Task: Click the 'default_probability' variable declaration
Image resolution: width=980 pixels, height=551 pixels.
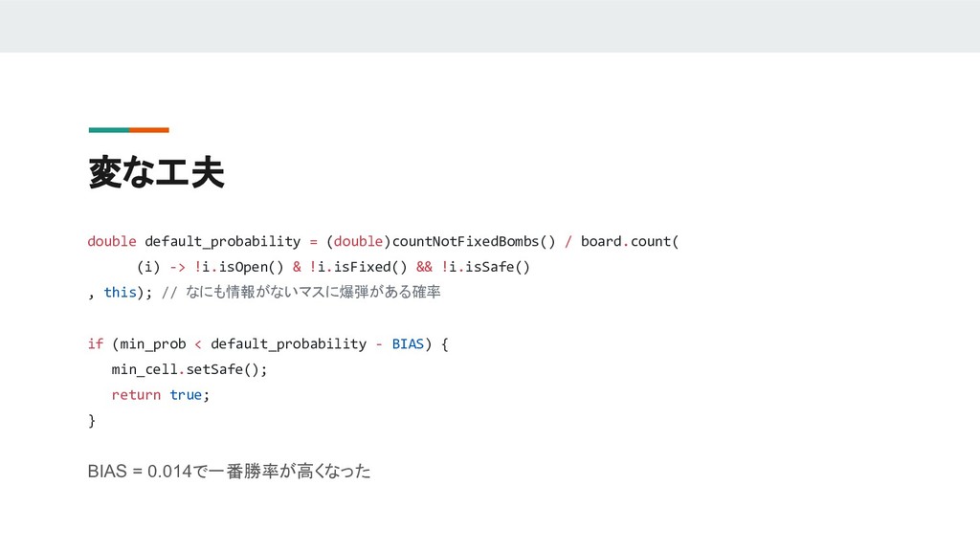Action: (222, 242)
